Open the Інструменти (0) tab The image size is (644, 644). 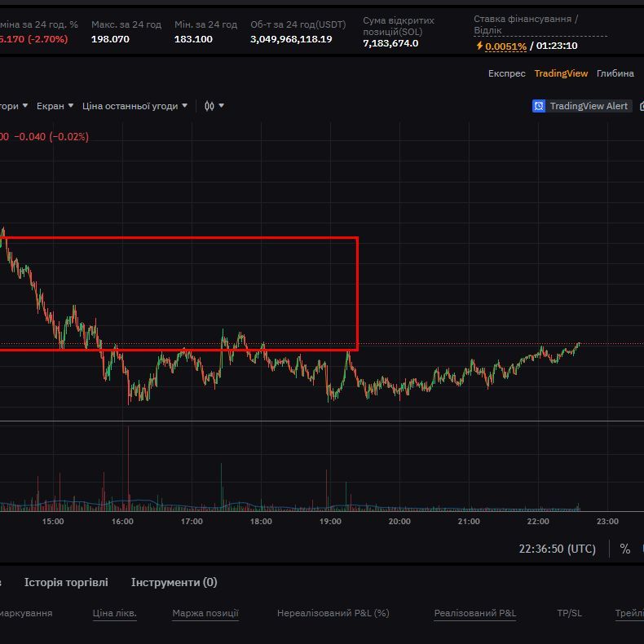tap(174, 582)
